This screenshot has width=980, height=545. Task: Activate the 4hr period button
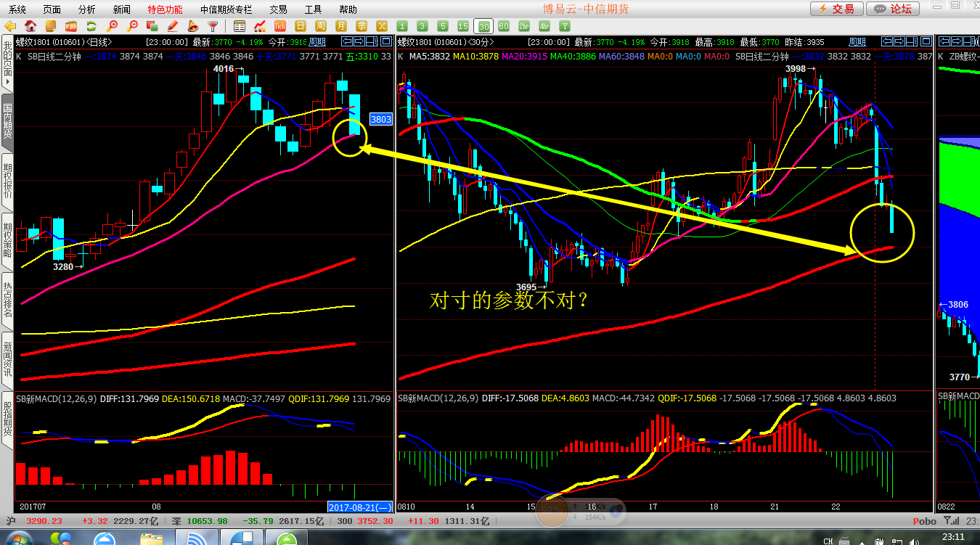[x=544, y=25]
